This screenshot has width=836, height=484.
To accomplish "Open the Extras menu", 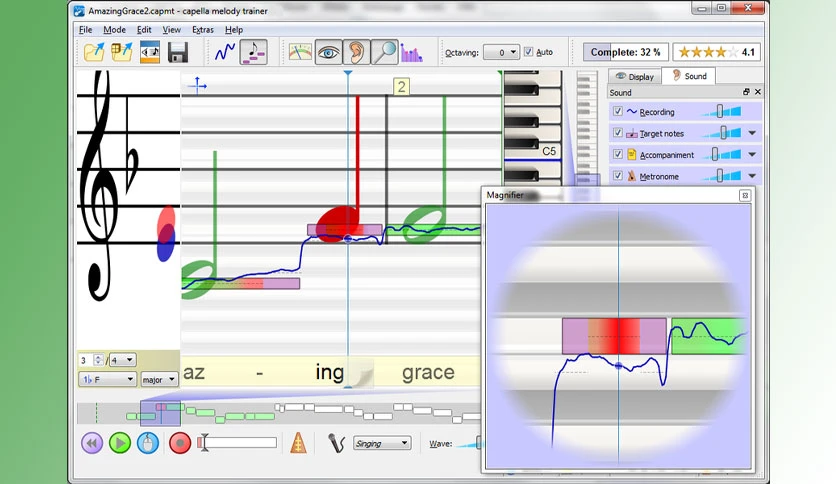I will point(203,30).
